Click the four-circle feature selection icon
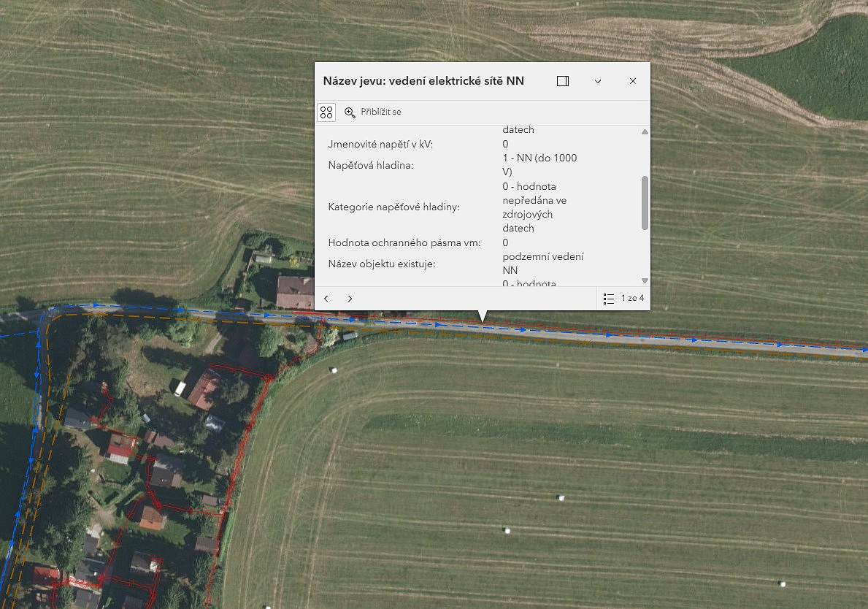 tap(326, 112)
